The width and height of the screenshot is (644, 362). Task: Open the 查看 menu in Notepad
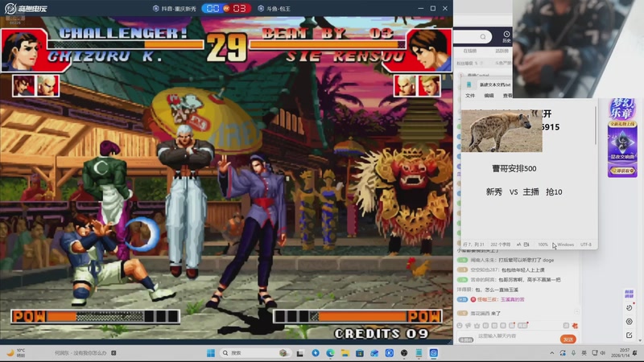[508, 95]
